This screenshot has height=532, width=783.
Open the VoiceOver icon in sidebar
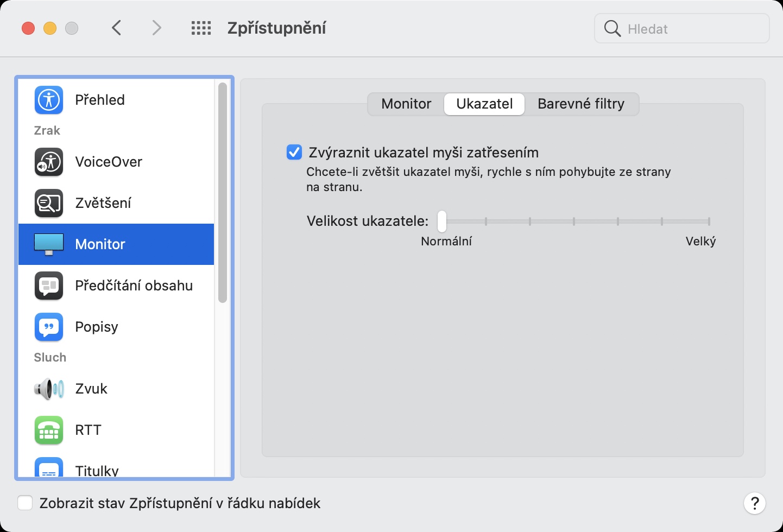click(49, 162)
